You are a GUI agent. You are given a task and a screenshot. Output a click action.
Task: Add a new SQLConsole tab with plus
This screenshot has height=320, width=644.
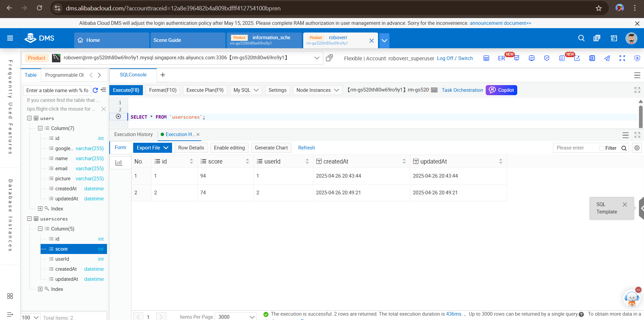[x=163, y=75]
